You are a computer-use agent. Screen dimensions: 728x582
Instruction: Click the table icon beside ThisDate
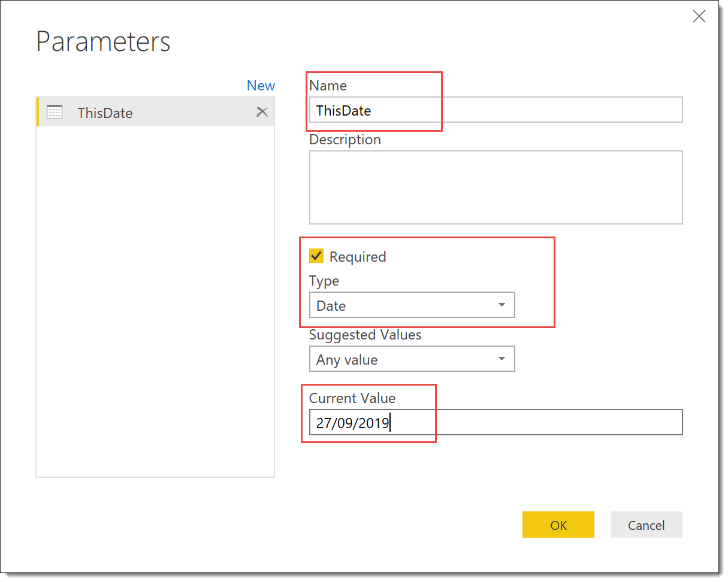55,112
